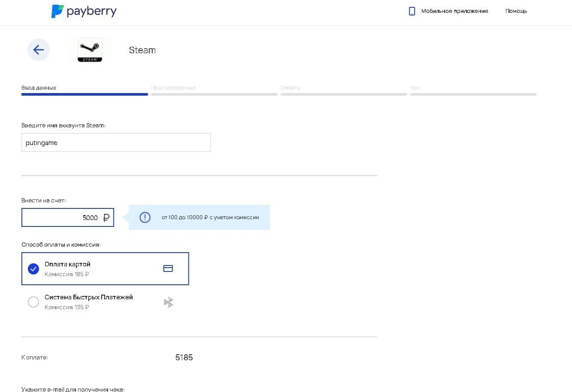The height and width of the screenshot is (392, 572).
Task: Switch to the "Ввод данных" step
Action: pyautogui.click(x=85, y=90)
